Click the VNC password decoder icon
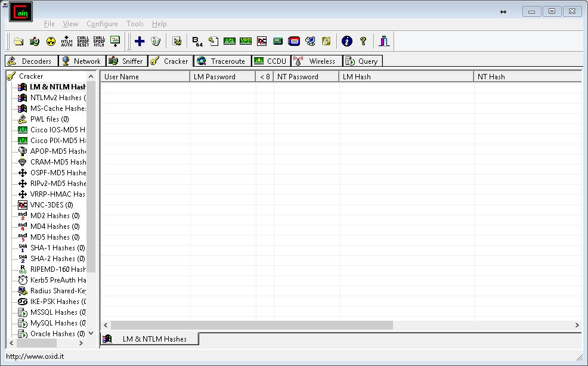588x366 pixels. click(x=262, y=41)
